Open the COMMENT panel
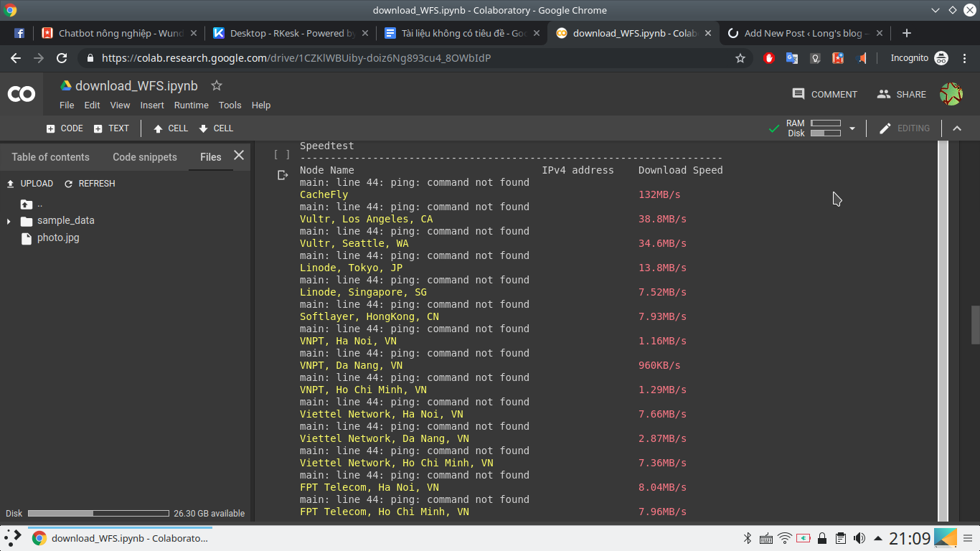Image resolution: width=980 pixels, height=551 pixels. click(824, 94)
